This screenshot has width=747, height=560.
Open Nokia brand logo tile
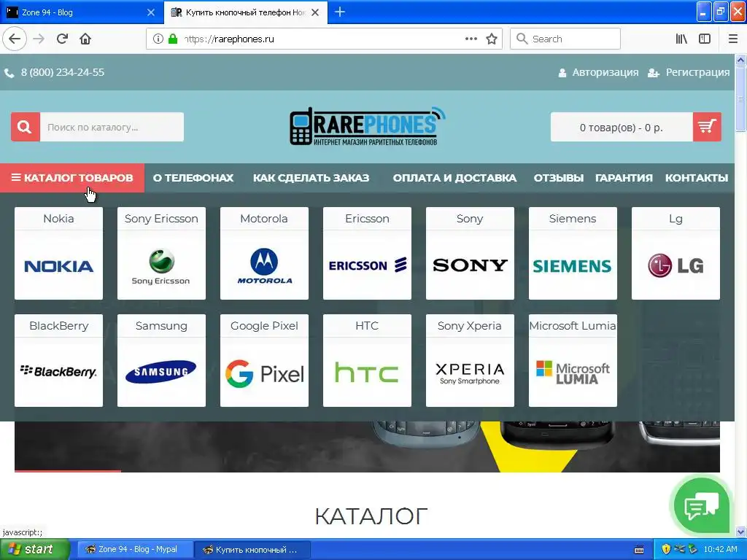tap(58, 265)
